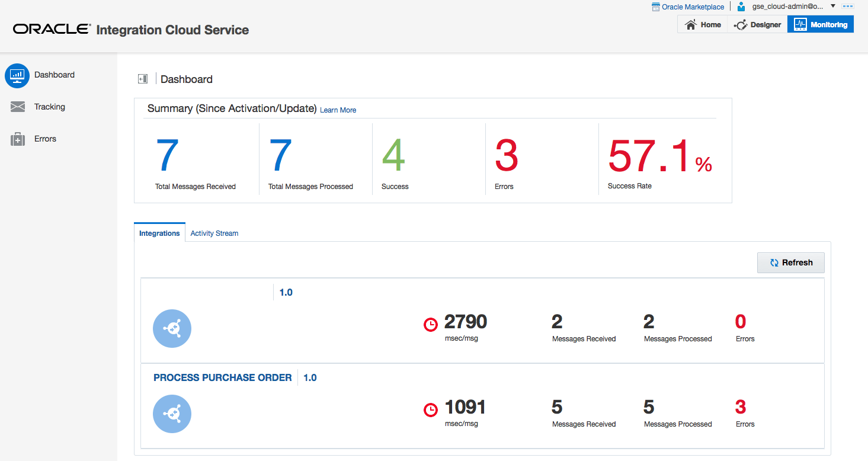Click the Oracle Marketplace storefront icon

tap(655, 7)
